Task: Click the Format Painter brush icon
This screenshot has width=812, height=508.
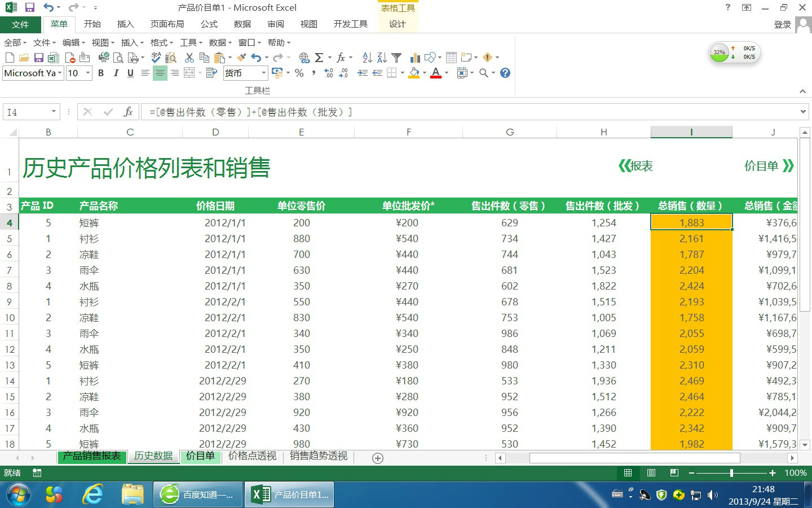Action: 241,58
